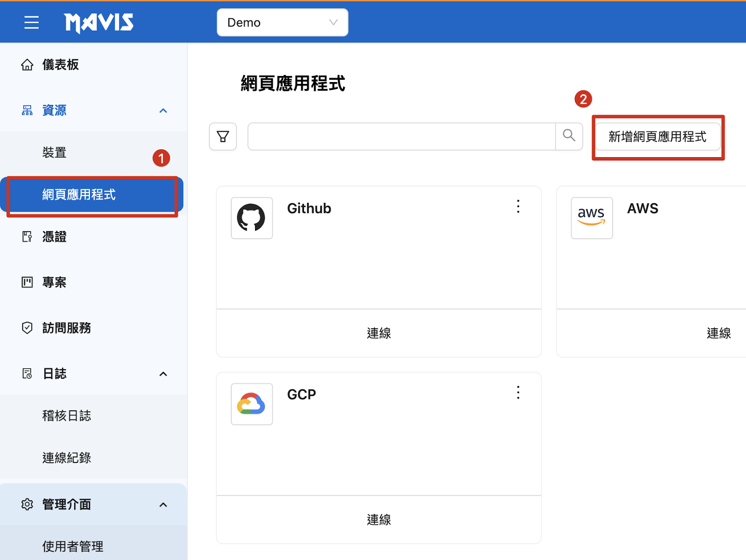Open the filter icon button
Viewport: 746px width, 560px height.
(x=223, y=137)
